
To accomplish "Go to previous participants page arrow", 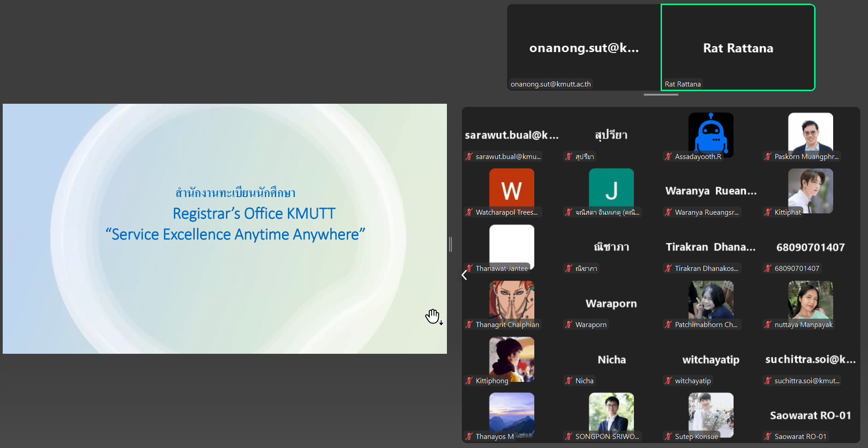I will (x=464, y=275).
